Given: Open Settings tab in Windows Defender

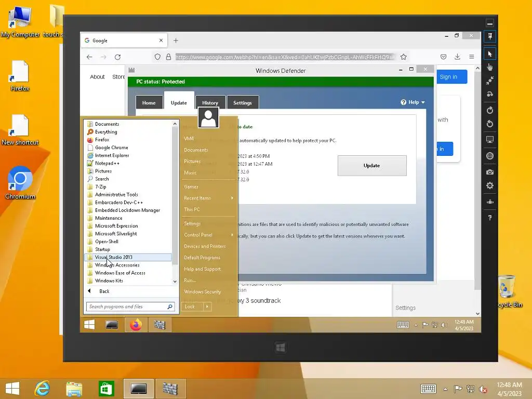Looking at the screenshot, I should 243,103.
